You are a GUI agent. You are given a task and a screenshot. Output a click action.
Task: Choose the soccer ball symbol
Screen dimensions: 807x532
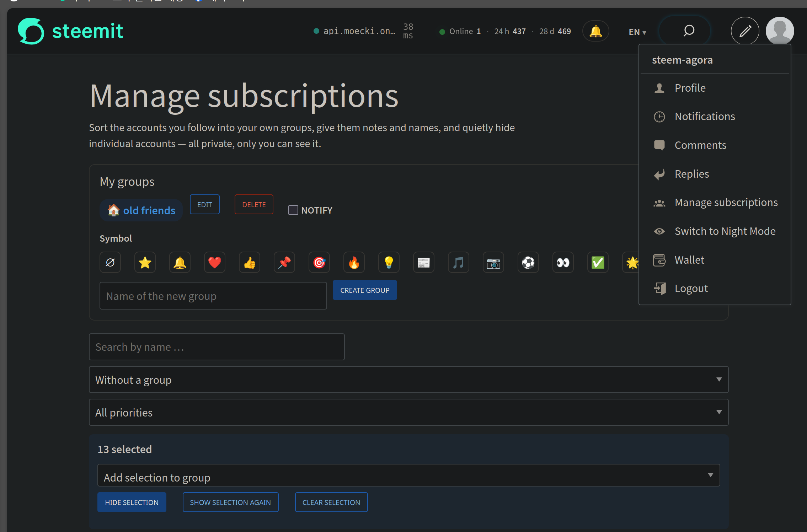pyautogui.click(x=528, y=263)
